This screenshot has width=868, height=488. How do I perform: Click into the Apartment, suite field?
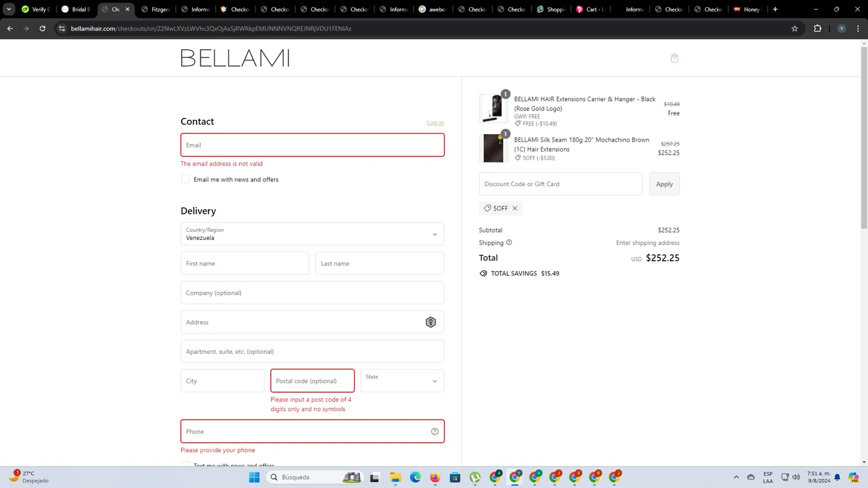click(x=312, y=352)
